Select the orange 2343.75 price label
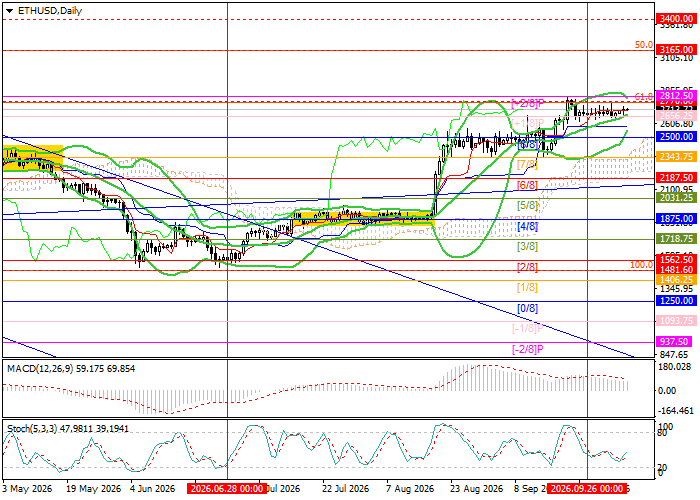700x500 pixels. (x=676, y=157)
